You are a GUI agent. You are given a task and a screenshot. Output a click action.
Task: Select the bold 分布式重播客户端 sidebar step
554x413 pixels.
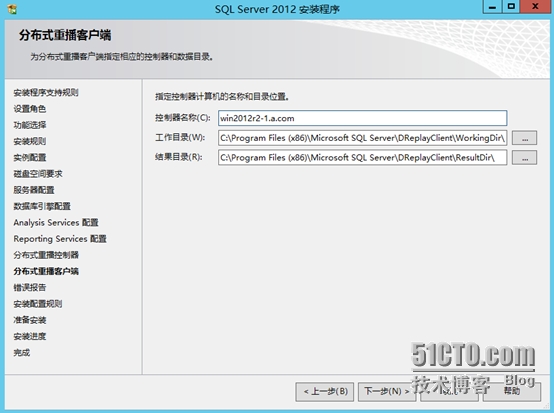pyautogui.click(x=46, y=271)
